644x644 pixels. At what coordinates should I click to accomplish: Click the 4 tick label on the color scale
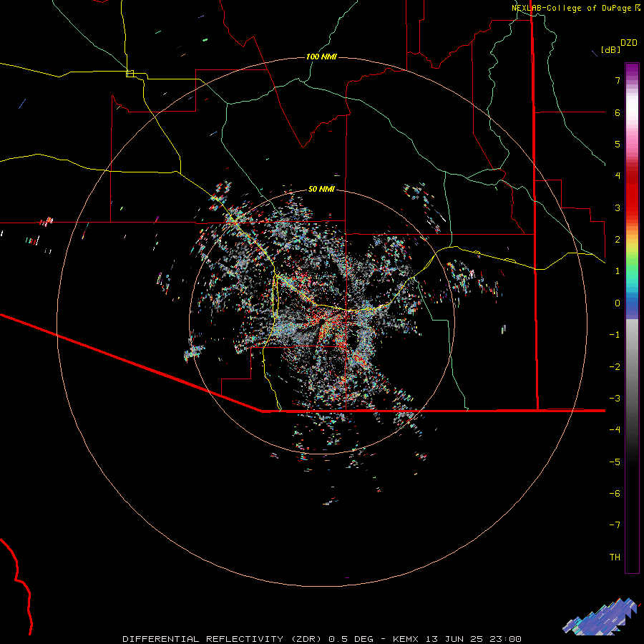click(x=618, y=176)
